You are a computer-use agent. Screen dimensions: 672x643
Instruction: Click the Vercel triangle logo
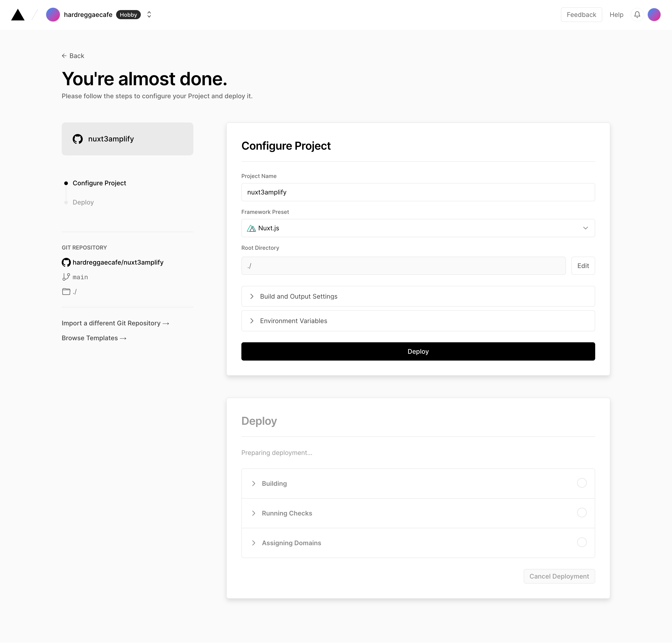coord(18,15)
